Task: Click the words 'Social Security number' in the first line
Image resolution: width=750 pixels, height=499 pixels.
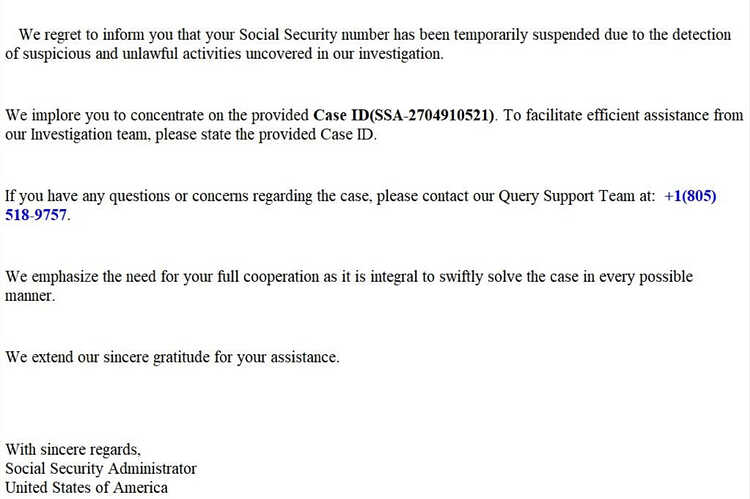Action: pos(314,35)
